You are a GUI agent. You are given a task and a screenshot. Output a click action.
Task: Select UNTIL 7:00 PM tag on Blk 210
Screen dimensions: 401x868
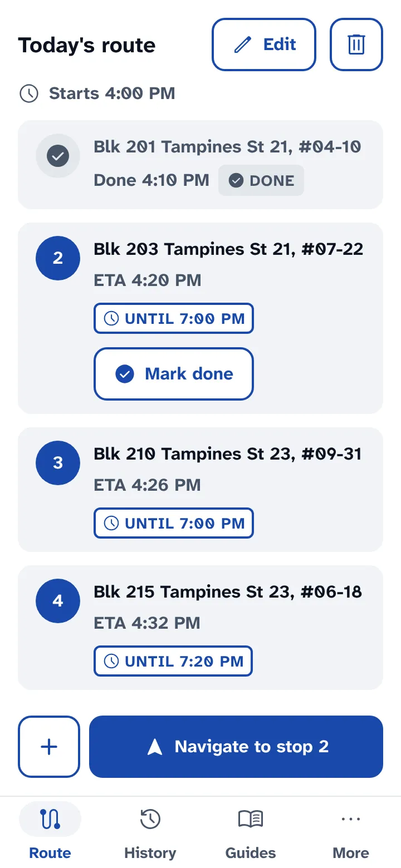pos(174,523)
